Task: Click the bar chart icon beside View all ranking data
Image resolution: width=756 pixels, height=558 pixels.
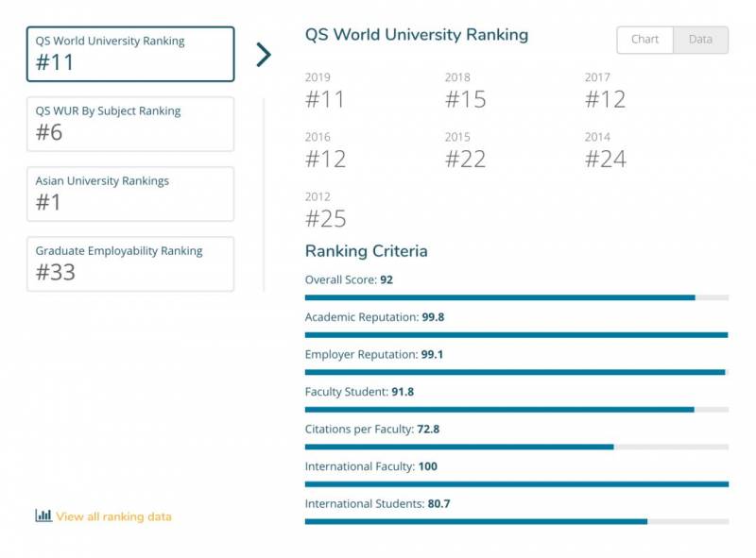Action: click(43, 516)
